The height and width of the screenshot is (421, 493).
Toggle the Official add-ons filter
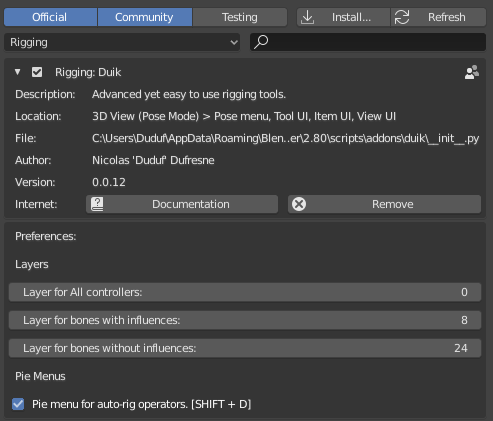point(50,17)
